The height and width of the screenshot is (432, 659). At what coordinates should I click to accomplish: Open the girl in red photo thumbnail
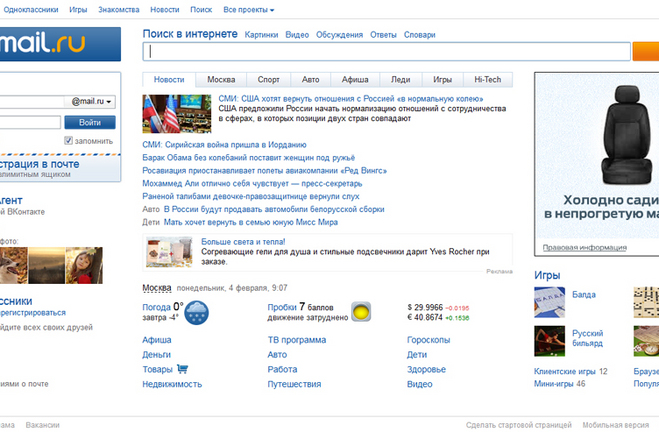84,265
